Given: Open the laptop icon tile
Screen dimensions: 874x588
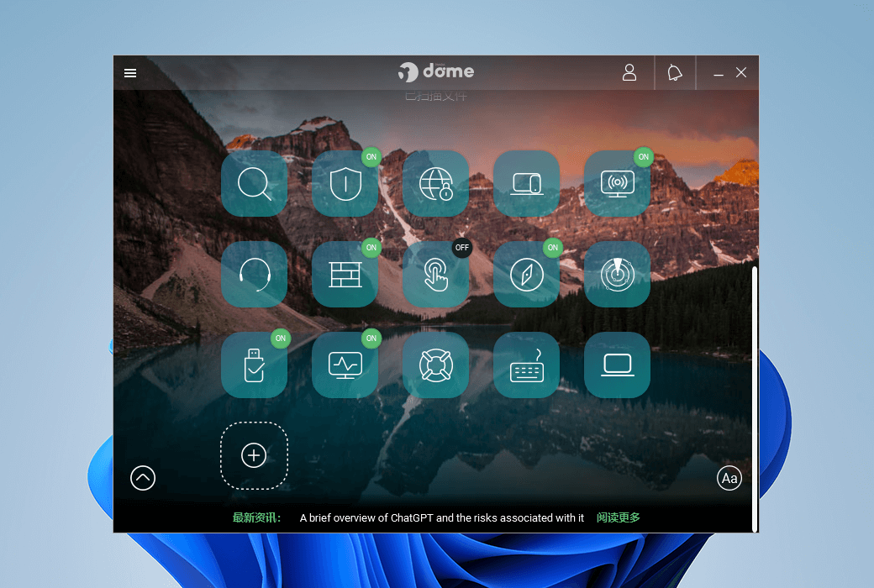Looking at the screenshot, I should click(x=617, y=365).
